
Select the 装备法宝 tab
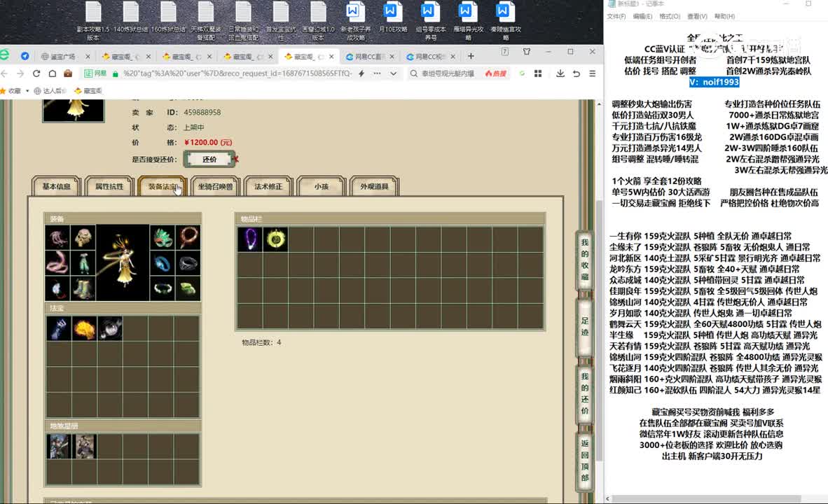(x=162, y=186)
